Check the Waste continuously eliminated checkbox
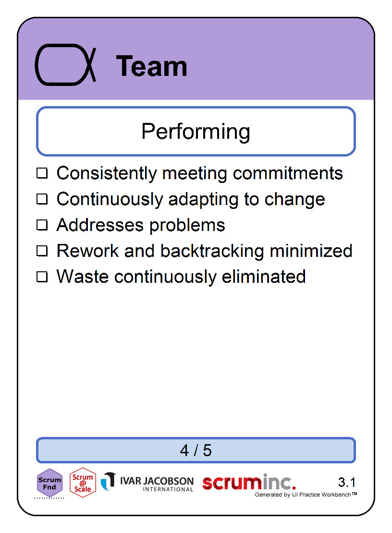 click(x=42, y=277)
